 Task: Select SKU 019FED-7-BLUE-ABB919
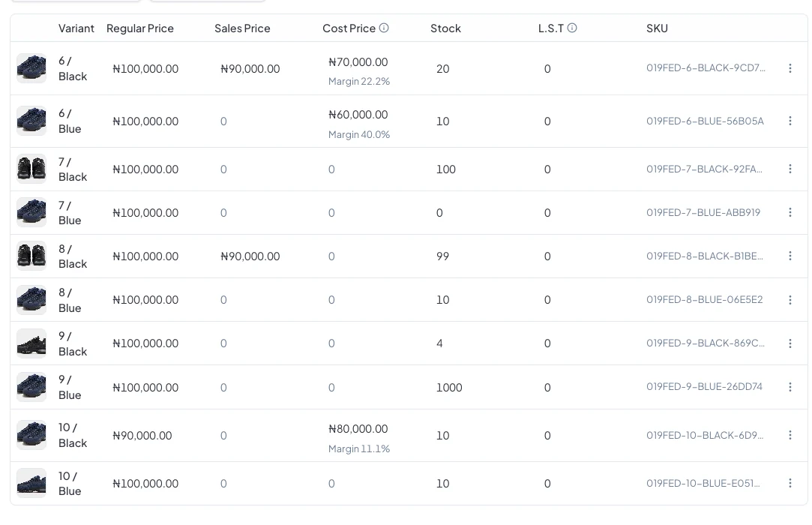pos(703,212)
